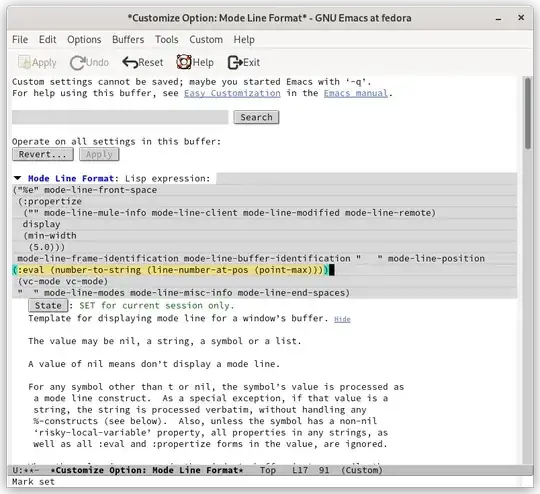Follow the Emacs manual link
Viewport: 540px width, 494px height.
pos(356,93)
